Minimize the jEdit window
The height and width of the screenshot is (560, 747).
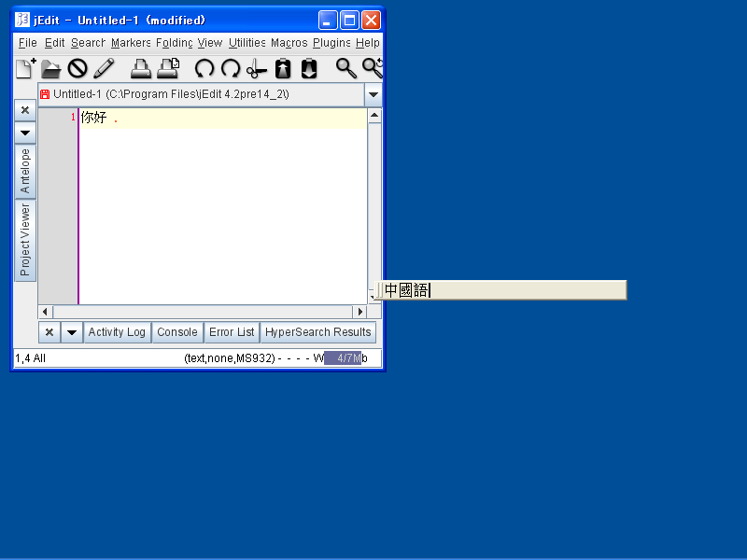point(328,20)
